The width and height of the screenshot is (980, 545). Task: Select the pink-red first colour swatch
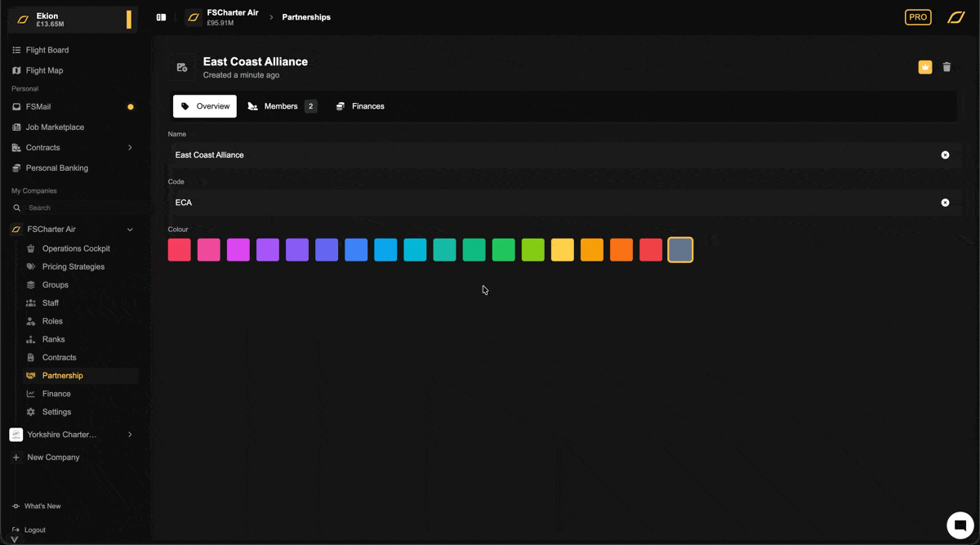180,250
